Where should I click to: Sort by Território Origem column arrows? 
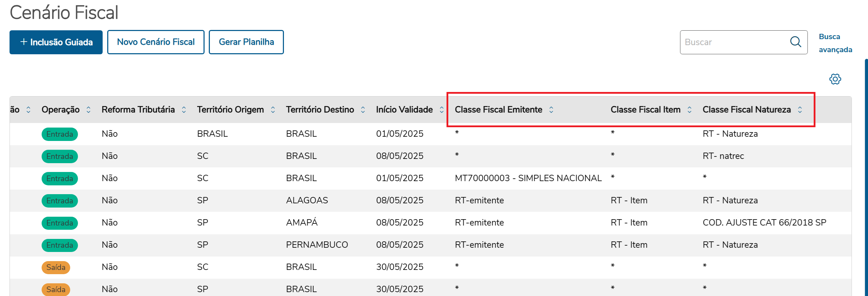click(273, 110)
